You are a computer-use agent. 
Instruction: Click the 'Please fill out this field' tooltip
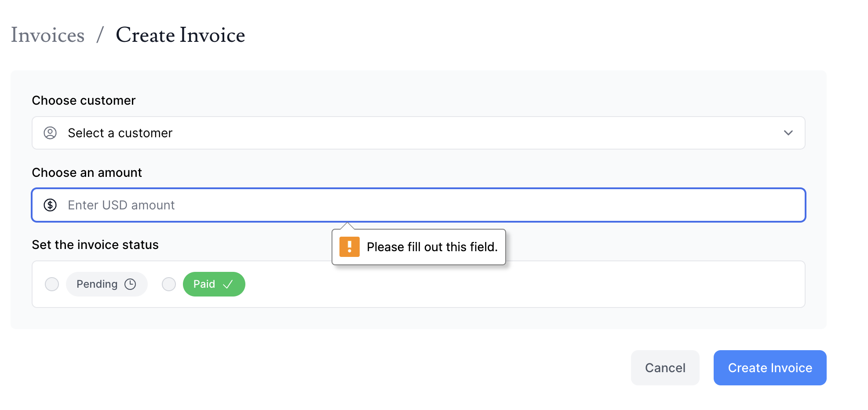pyautogui.click(x=432, y=247)
